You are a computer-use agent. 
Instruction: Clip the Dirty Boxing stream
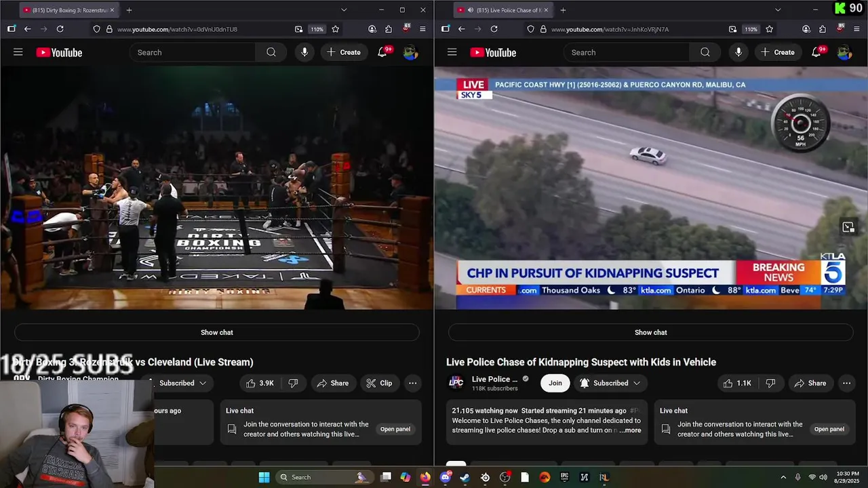point(379,383)
